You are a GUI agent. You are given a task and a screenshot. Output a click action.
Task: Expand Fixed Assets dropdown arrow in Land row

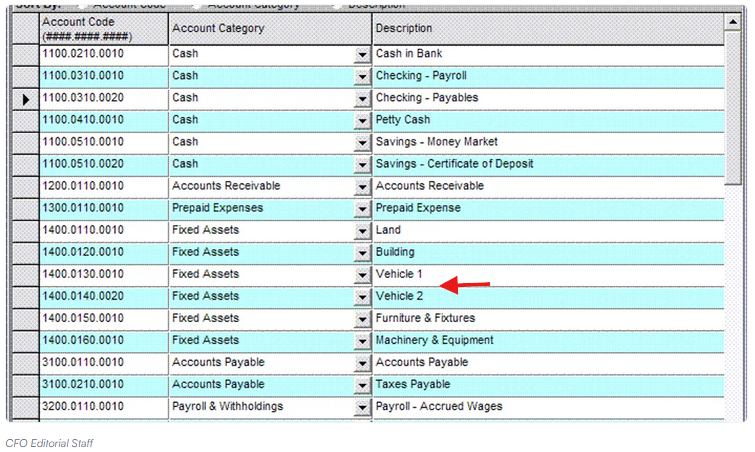click(362, 232)
